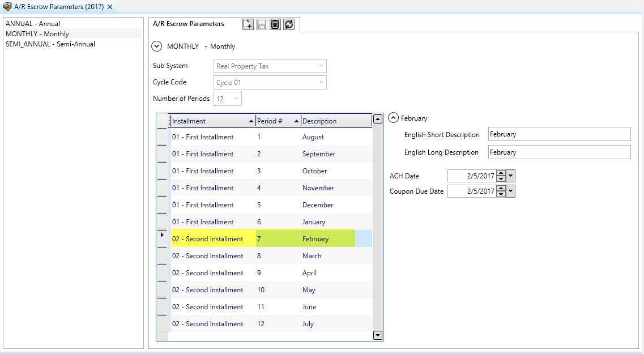Open the Sub System dropdown
Screen dimensions: 644x354
pos(321,66)
